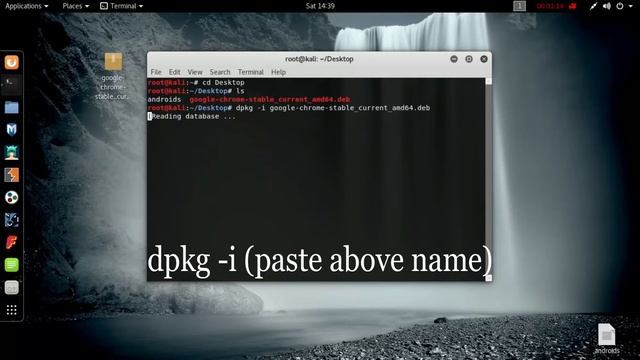Open the round multicolor dock icon

pyautogui.click(x=11, y=198)
